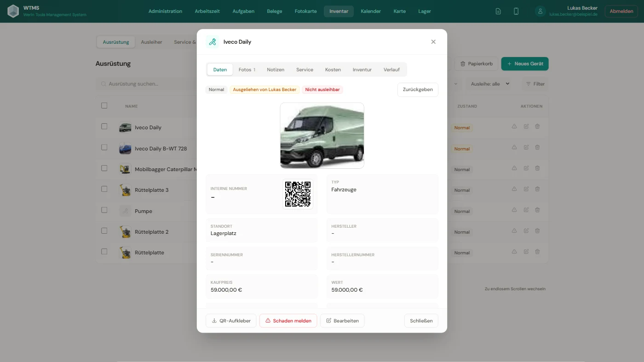Screen dimensions: 644x362
Task: Check the Pumpe row checkbox
Action: pos(104,210)
